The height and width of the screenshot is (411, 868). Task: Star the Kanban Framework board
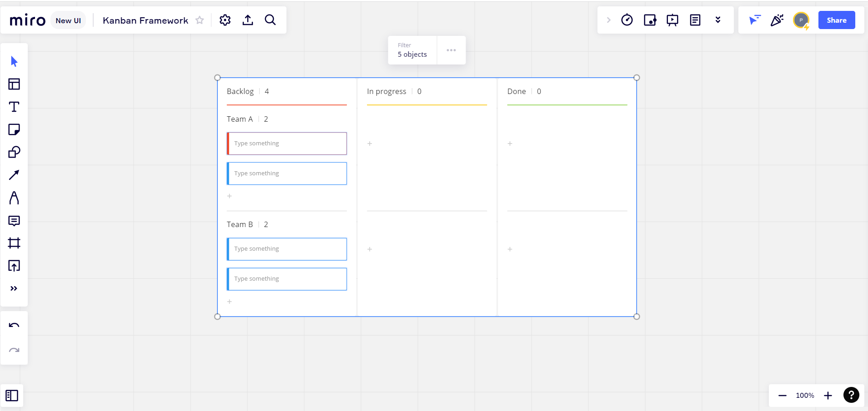point(200,20)
